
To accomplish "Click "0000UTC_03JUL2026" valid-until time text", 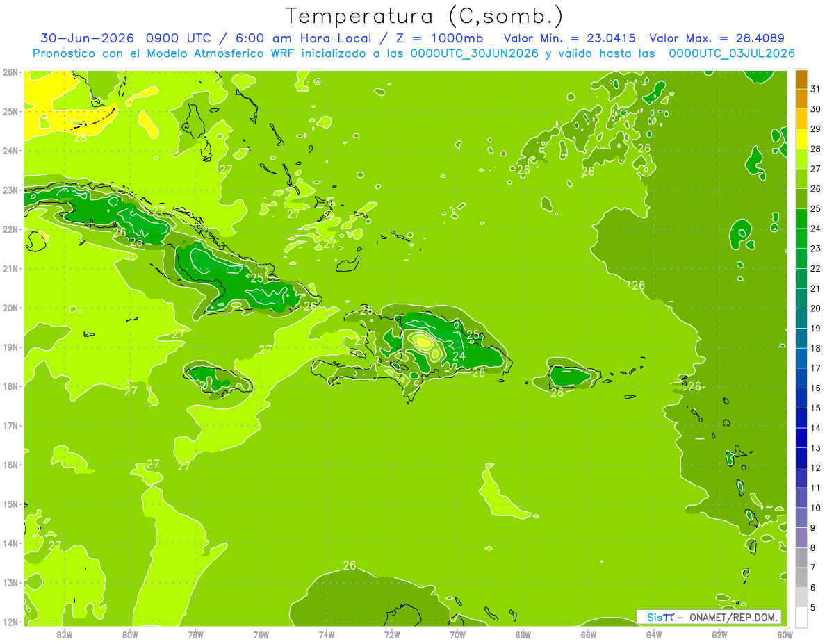I will click(x=732, y=53).
